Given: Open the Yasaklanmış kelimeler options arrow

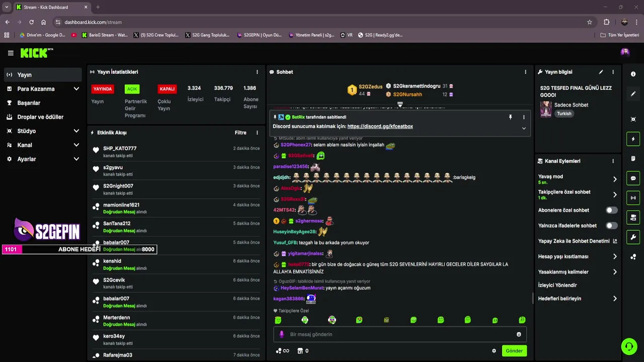Looking at the screenshot, I should (615, 272).
